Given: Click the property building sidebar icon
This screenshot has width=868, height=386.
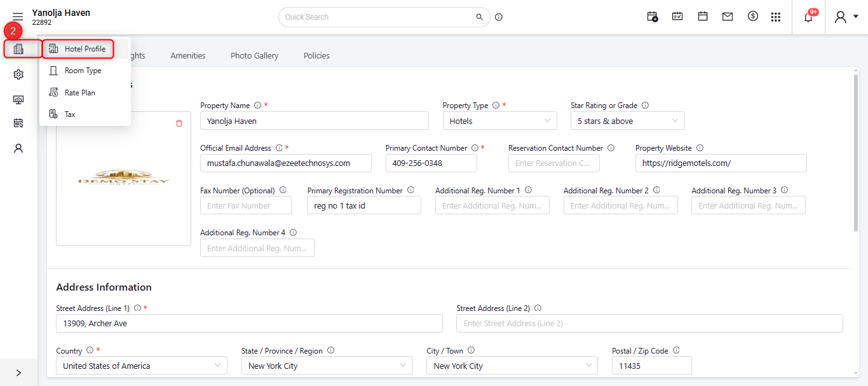Looking at the screenshot, I should tap(18, 49).
